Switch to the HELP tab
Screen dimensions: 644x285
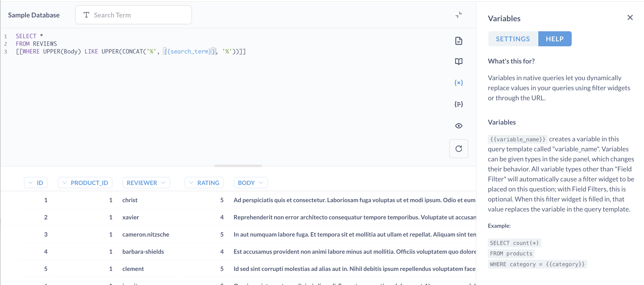pos(555,39)
